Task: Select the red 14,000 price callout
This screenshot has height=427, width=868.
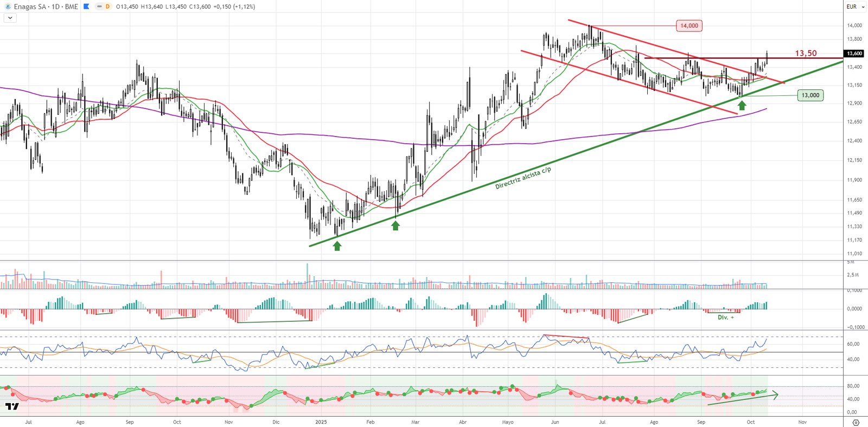Action: (689, 25)
